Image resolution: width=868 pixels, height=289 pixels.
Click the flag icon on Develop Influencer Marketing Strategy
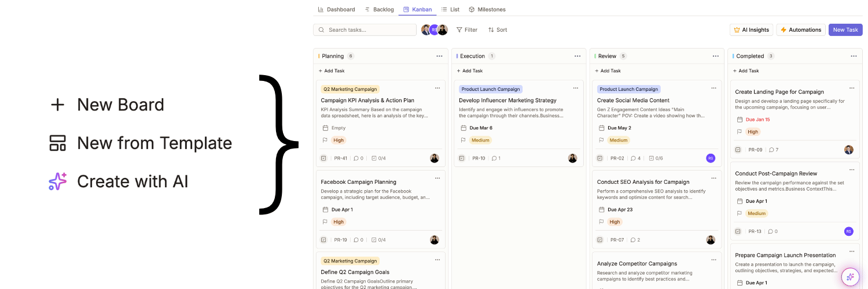(x=464, y=140)
